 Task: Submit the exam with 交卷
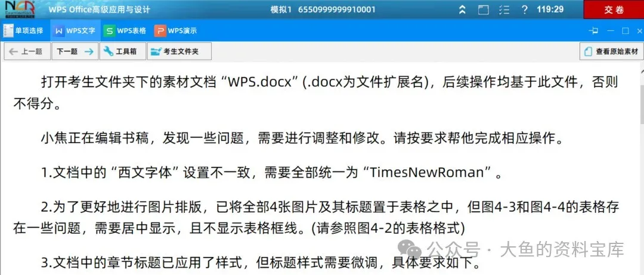pos(614,10)
